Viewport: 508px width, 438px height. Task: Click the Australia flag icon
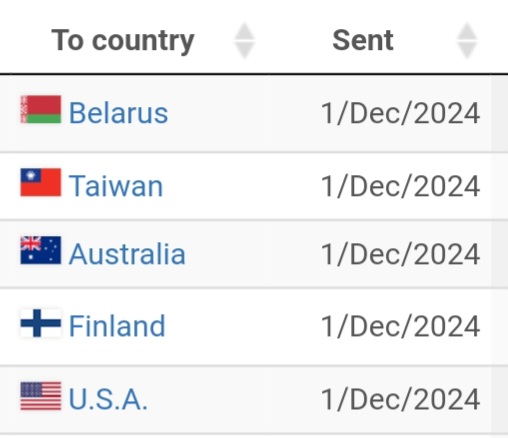point(41,250)
